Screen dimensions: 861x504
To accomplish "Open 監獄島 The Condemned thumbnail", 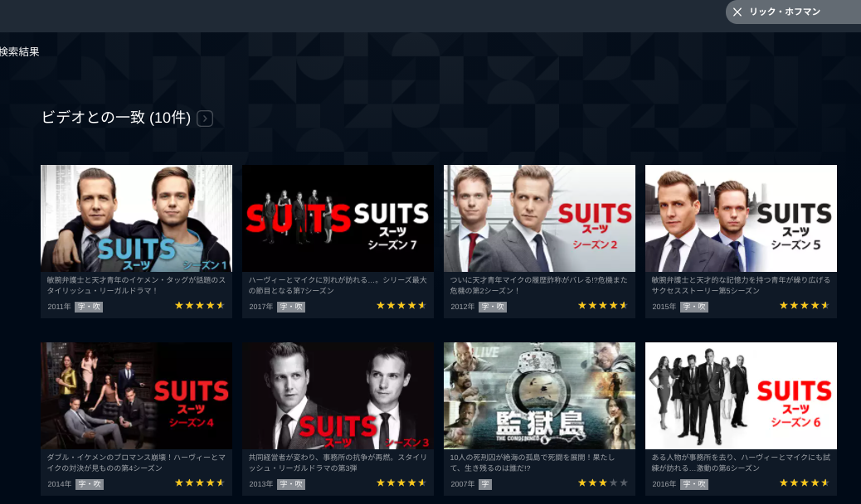I will [x=539, y=396].
